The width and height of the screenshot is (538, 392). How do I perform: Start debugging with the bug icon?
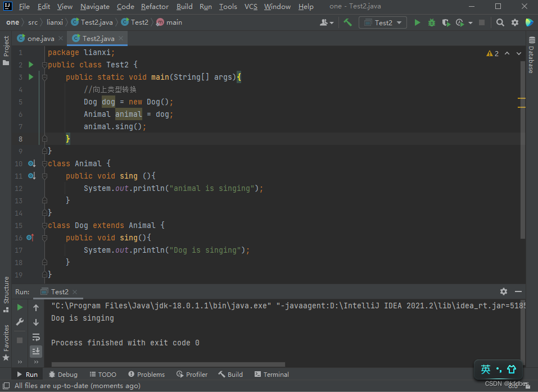[x=431, y=22]
